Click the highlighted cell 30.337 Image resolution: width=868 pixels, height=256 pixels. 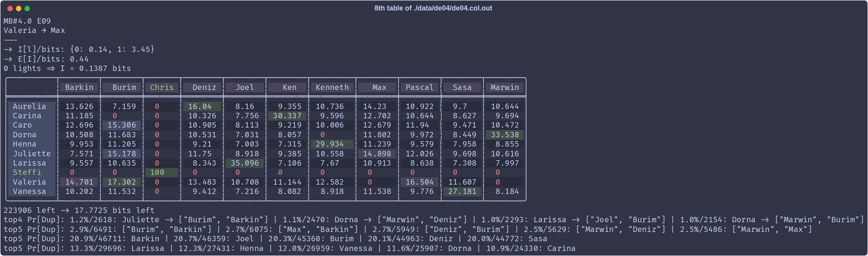(287, 116)
